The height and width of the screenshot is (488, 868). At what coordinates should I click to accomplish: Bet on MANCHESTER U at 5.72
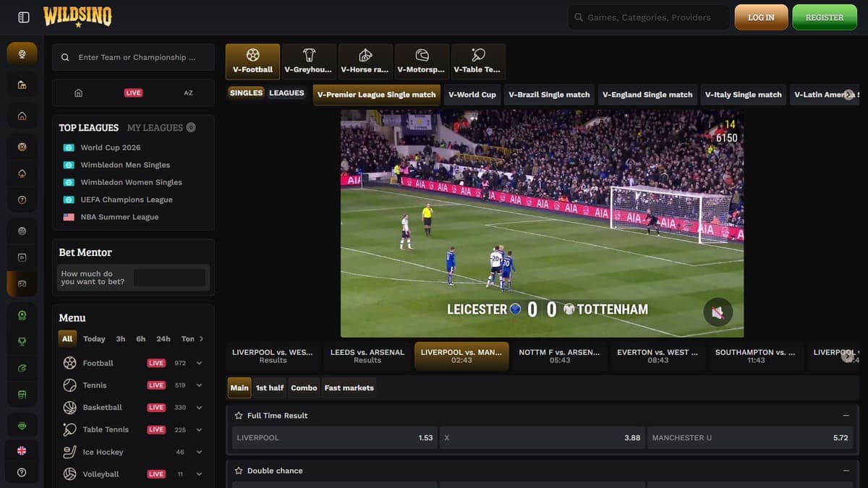click(x=750, y=438)
